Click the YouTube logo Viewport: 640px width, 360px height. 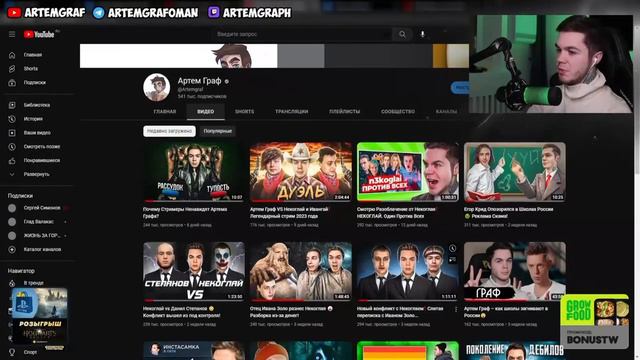click(39, 34)
